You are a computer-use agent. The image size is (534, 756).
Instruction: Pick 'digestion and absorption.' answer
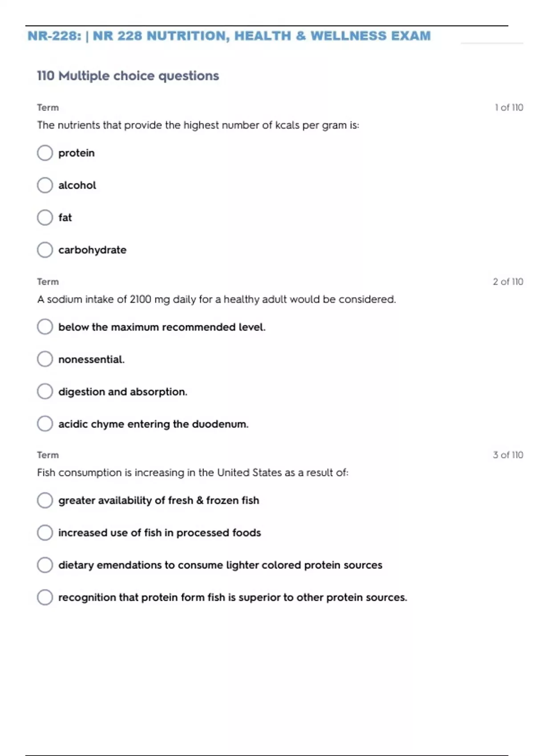[x=45, y=392]
